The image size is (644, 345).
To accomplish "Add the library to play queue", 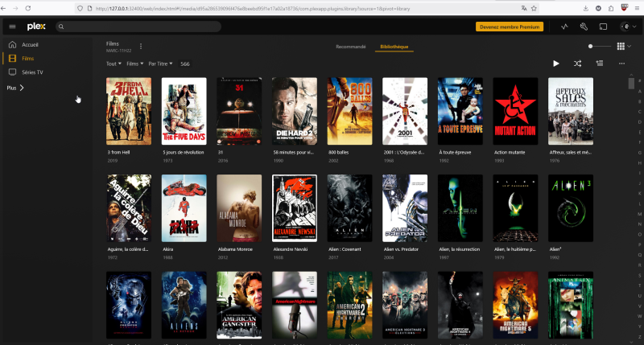I will pyautogui.click(x=600, y=64).
